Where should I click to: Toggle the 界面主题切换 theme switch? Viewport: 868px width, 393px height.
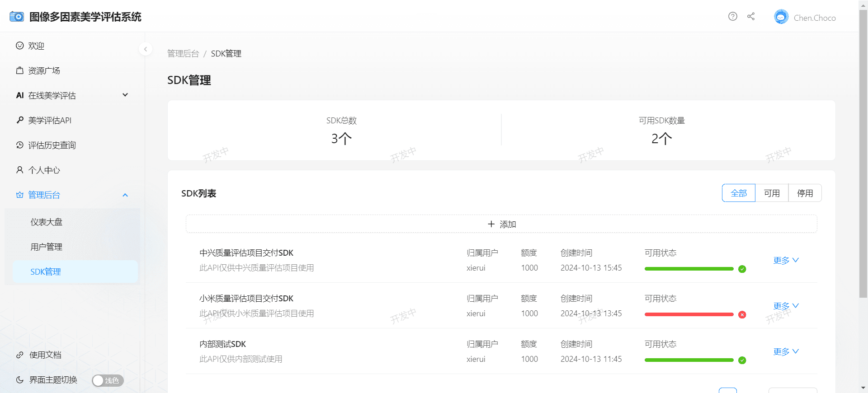(108, 380)
